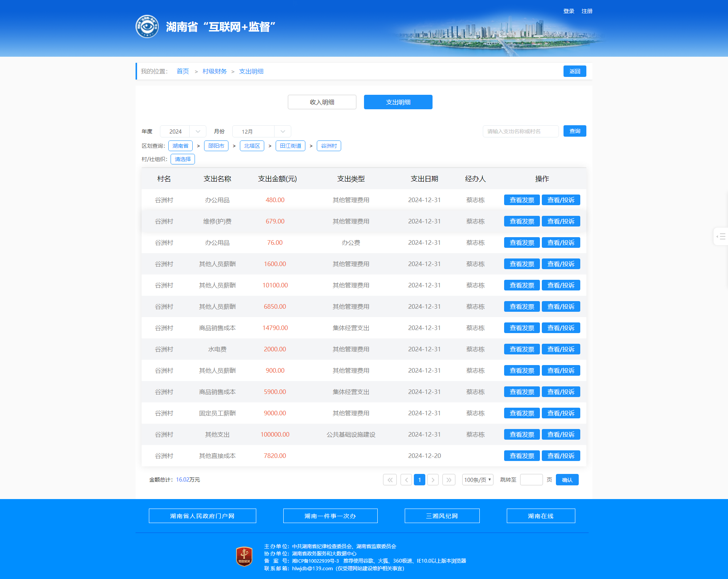Switch to 收入明细 tab

tap(322, 102)
